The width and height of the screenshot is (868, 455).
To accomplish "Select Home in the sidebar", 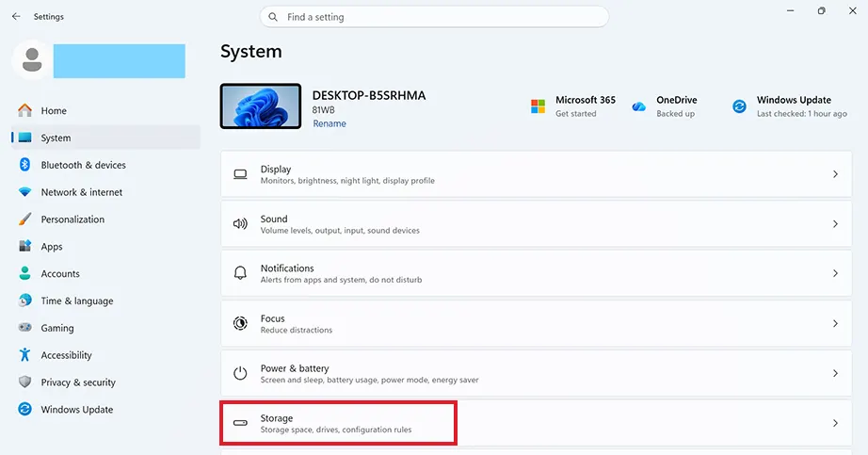I will click(x=105, y=110).
